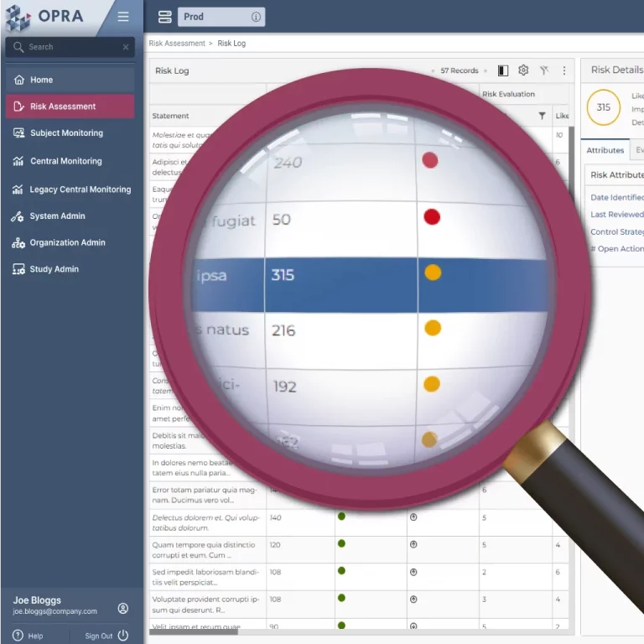Collapse the sidebar with the hamburger menu icon

pyautogui.click(x=123, y=17)
